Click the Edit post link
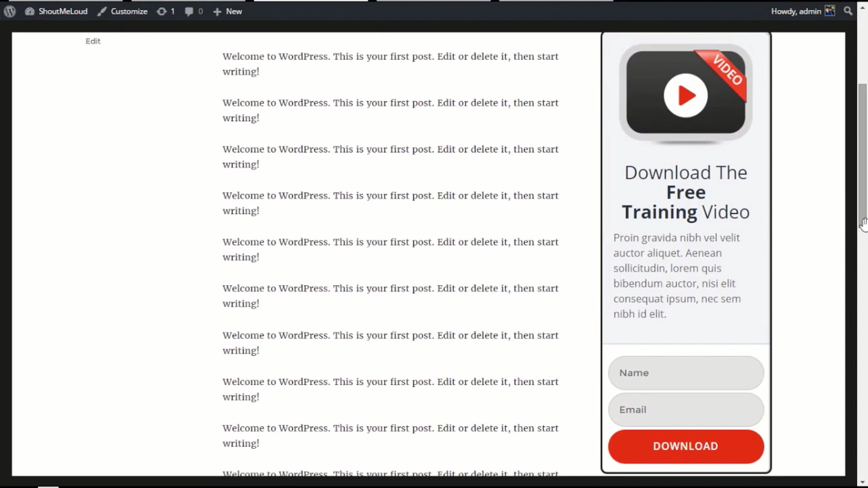The width and height of the screenshot is (868, 488). point(93,41)
